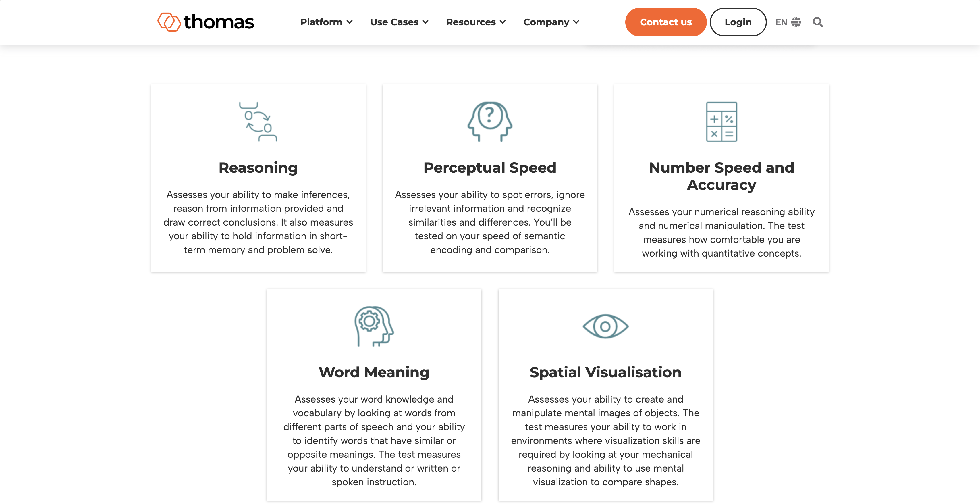
Task: Click the Login button
Action: click(738, 22)
